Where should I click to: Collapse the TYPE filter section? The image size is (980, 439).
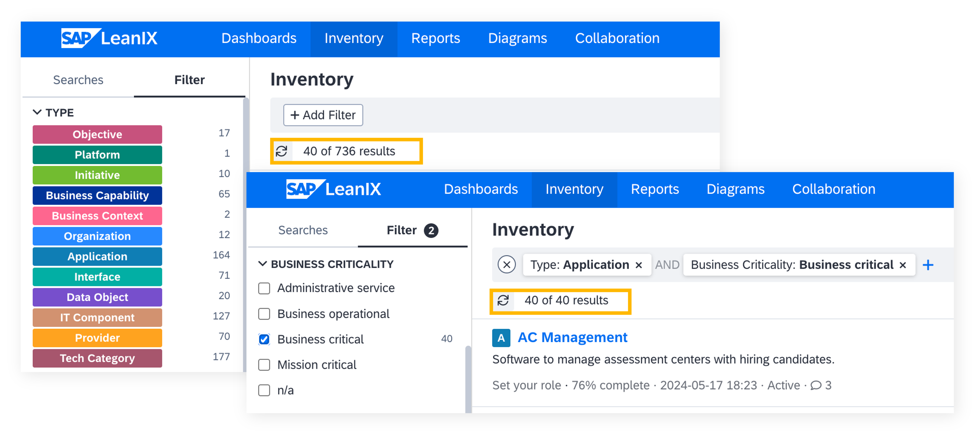click(x=37, y=112)
